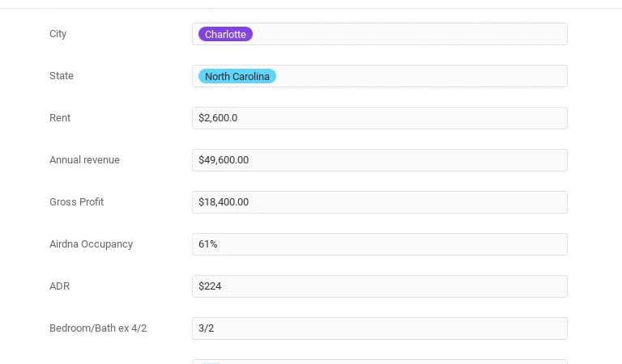Click the Gross Profit label
The width and height of the screenshot is (622, 364).
[x=76, y=202]
